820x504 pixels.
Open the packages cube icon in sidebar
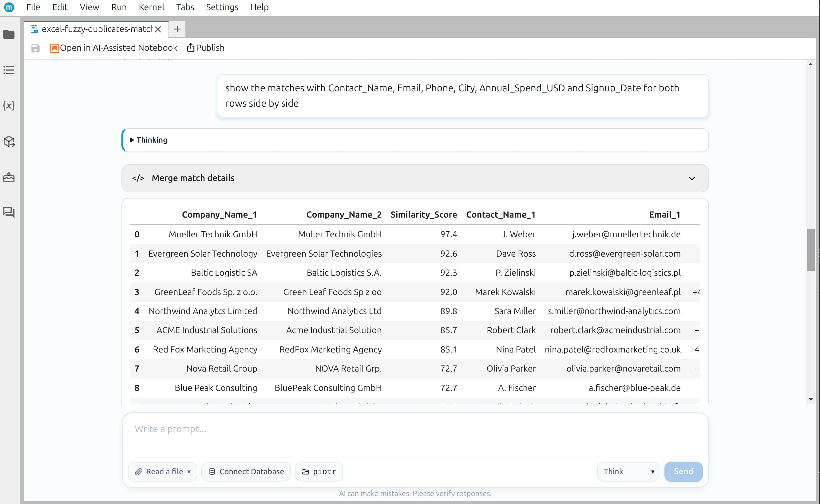(9, 141)
